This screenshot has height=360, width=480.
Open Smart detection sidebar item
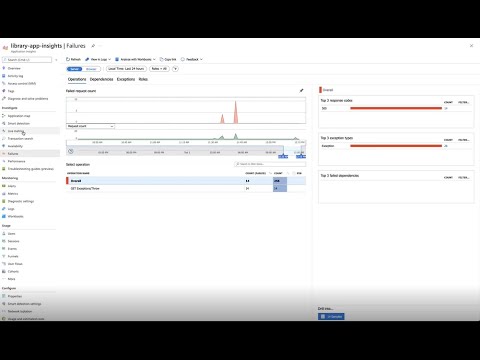point(18,124)
